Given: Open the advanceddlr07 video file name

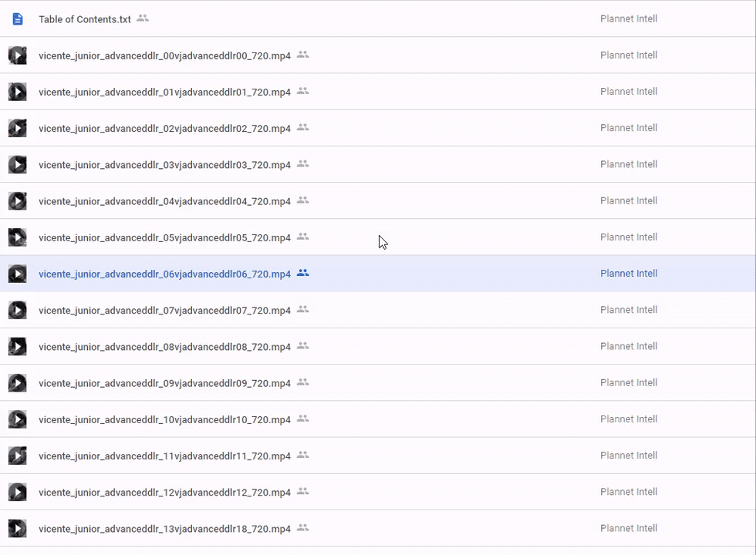Looking at the screenshot, I should click(164, 311).
